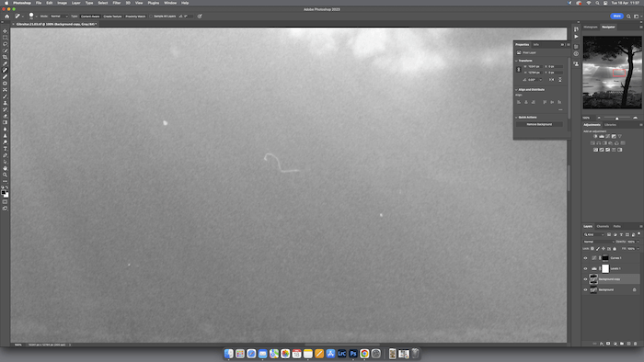Enable Sample All Layers checkbox
This screenshot has height=362, width=644.
click(x=151, y=17)
